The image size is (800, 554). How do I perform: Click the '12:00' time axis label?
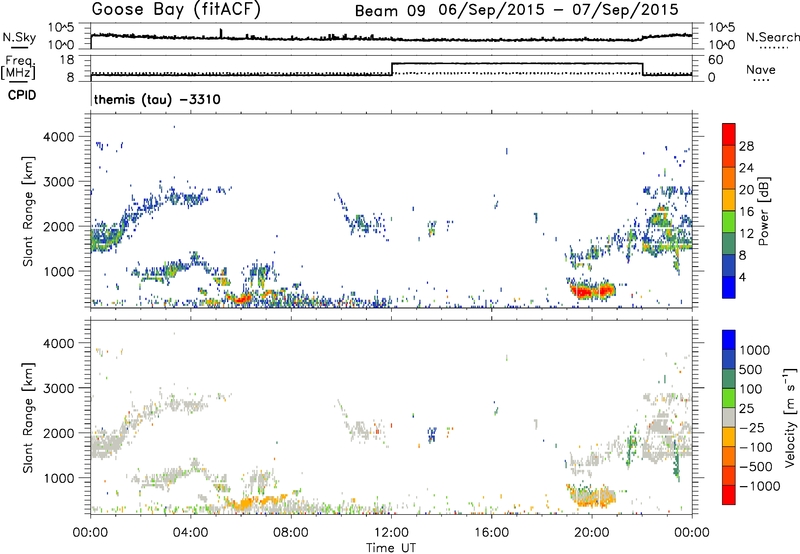point(391,533)
